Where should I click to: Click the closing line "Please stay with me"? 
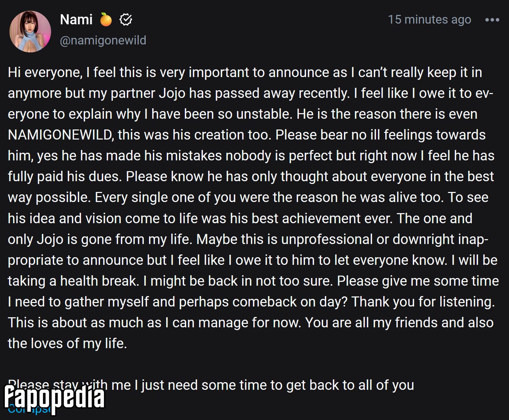tap(211, 385)
